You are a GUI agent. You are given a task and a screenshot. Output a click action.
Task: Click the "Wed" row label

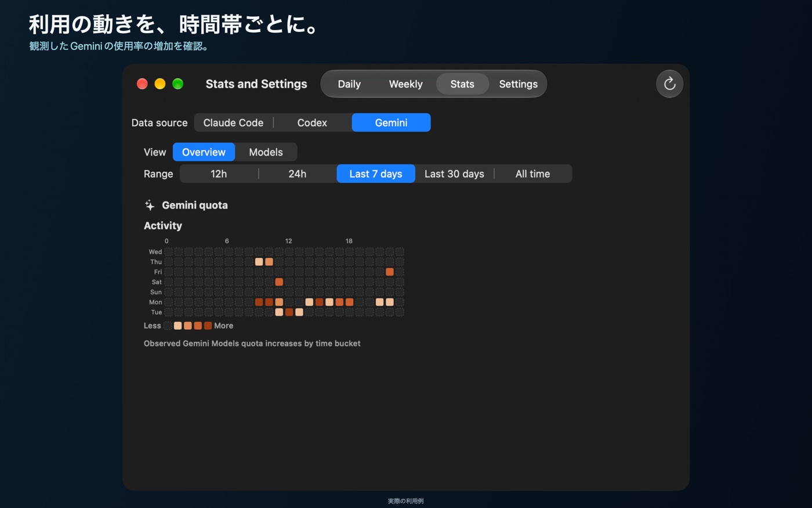pos(155,252)
